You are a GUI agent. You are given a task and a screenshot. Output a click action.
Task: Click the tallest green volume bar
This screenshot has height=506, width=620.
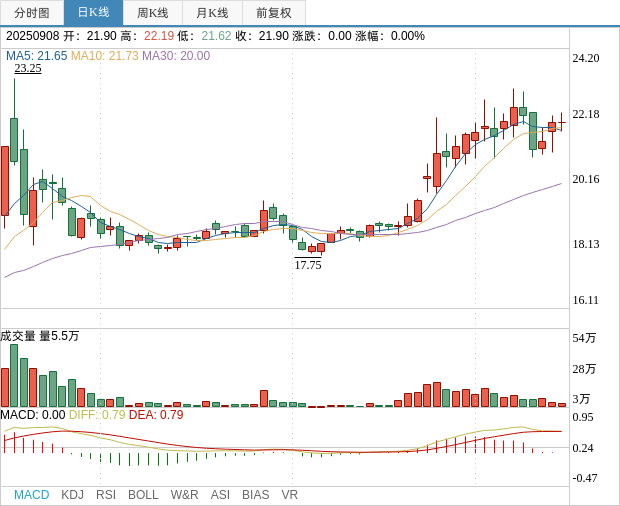(14, 376)
